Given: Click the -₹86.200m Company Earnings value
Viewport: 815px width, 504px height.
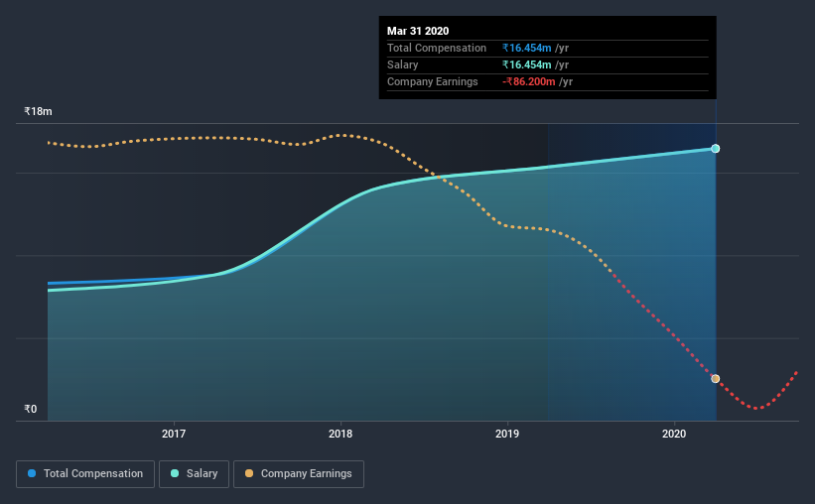Looking at the screenshot, I should coord(528,81).
